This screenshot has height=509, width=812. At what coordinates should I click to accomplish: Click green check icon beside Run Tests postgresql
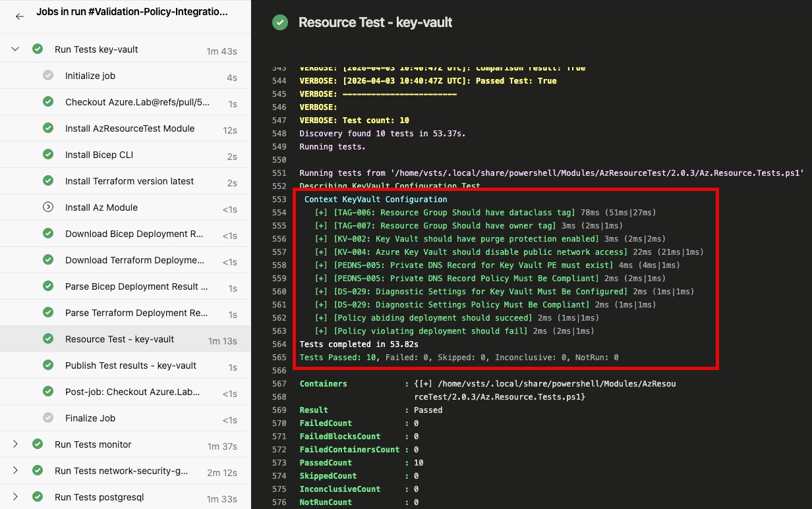tap(38, 497)
